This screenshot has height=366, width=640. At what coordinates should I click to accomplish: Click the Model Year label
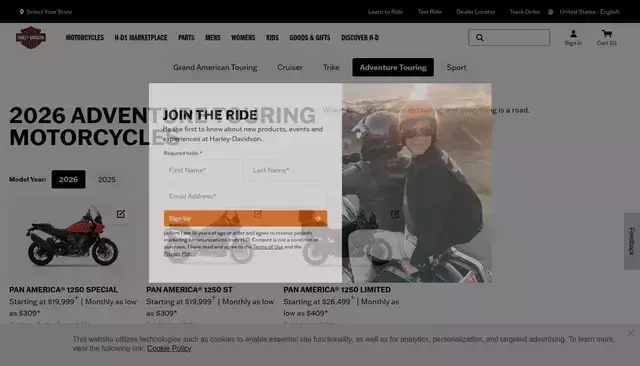click(27, 180)
